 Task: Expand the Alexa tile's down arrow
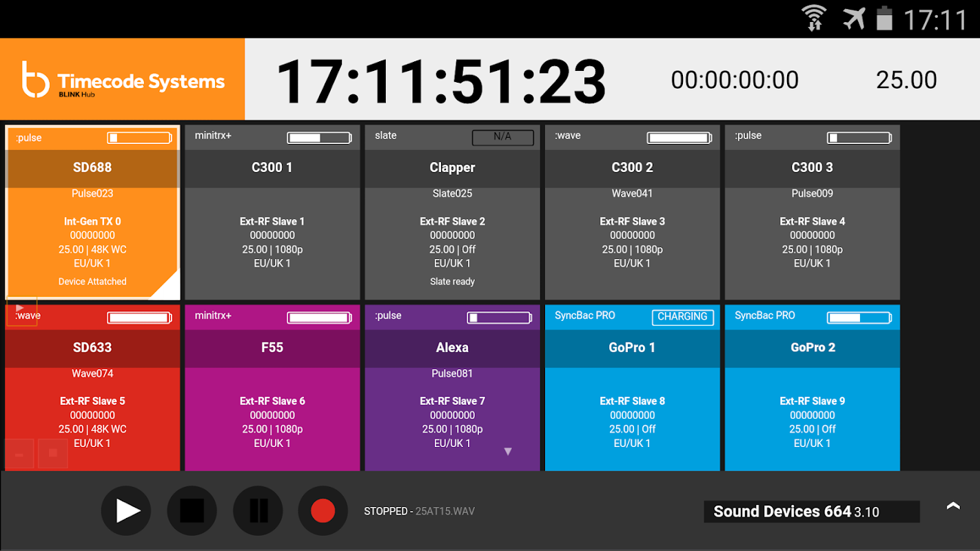point(508,452)
